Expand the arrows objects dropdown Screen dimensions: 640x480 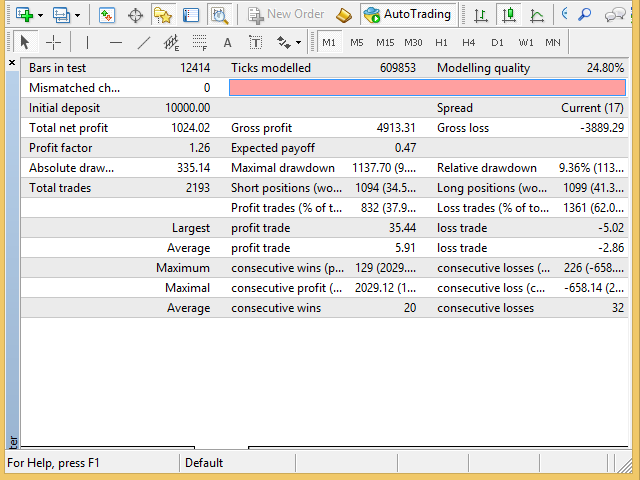pos(299,42)
